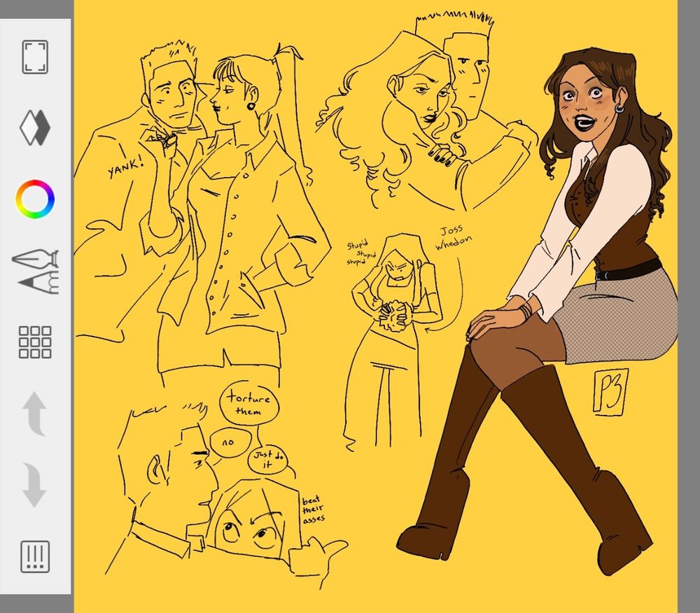
Task: Select the pen and pencil brush tool
Action: click(x=35, y=271)
